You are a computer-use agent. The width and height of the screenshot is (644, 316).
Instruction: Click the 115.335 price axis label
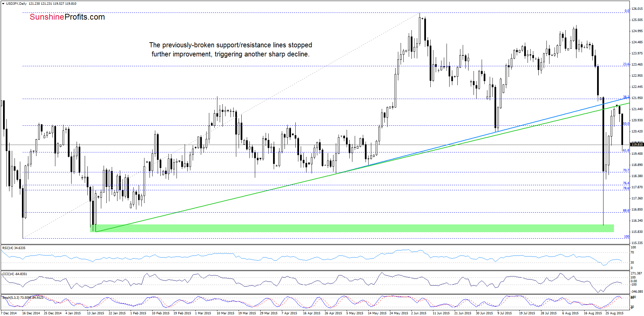pyautogui.click(x=637, y=243)
